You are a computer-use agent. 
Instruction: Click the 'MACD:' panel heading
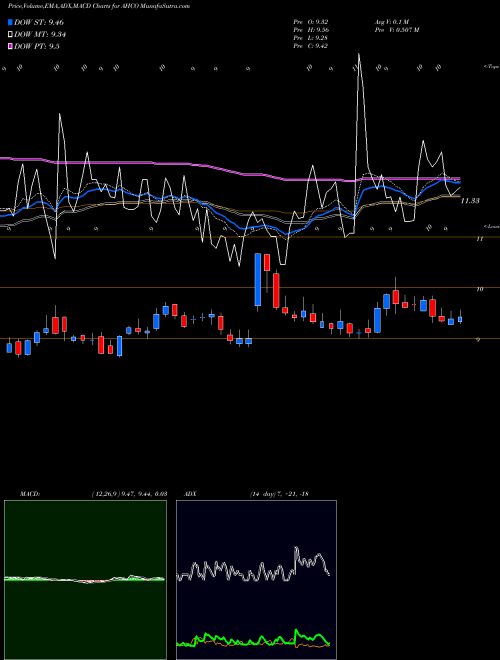(x=30, y=494)
